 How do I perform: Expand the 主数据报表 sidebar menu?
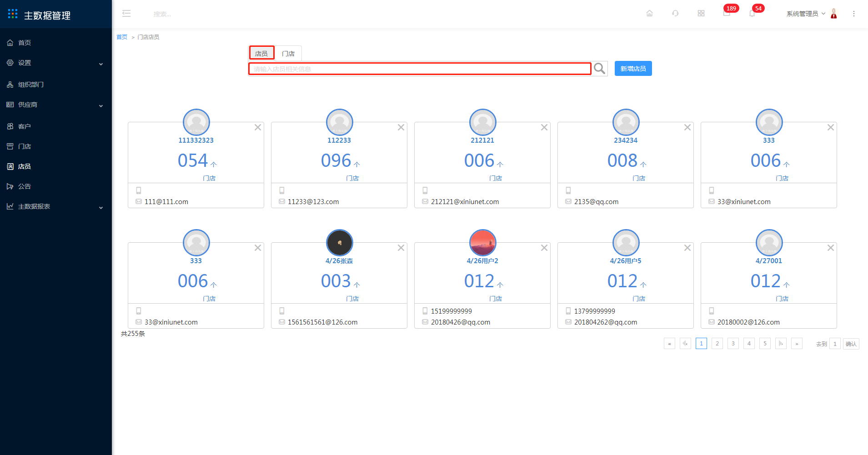click(x=55, y=206)
